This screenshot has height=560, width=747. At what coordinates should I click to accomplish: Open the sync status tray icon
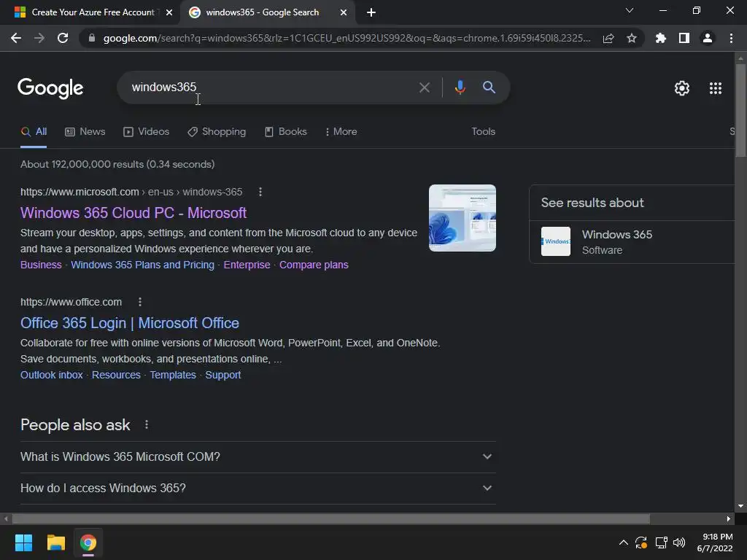(641, 542)
